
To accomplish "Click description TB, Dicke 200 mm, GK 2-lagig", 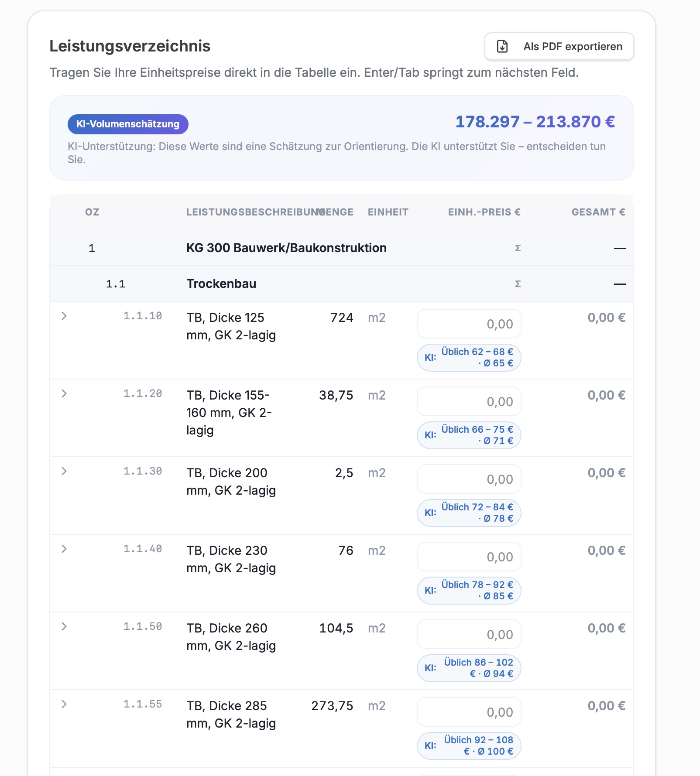I will coord(231,482).
